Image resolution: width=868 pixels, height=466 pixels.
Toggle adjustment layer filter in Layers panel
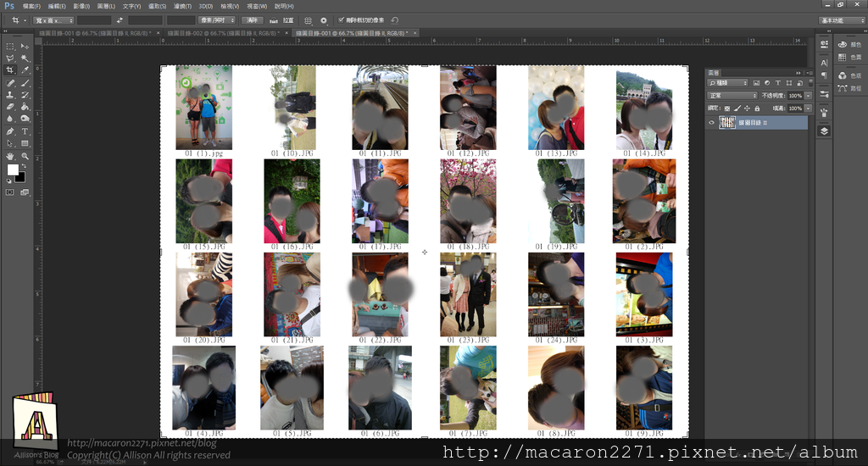tap(767, 83)
